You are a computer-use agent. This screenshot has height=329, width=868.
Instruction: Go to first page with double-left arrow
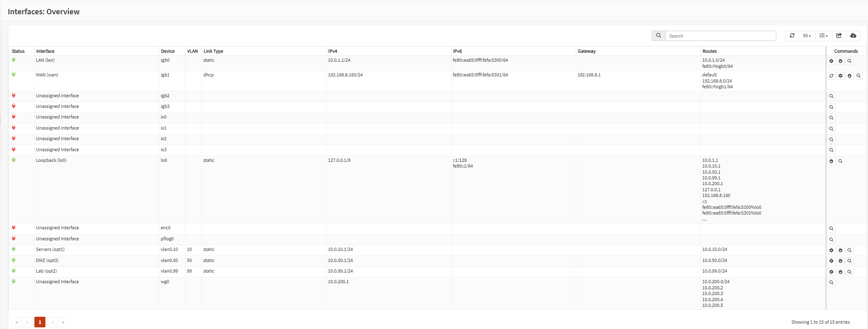17,322
